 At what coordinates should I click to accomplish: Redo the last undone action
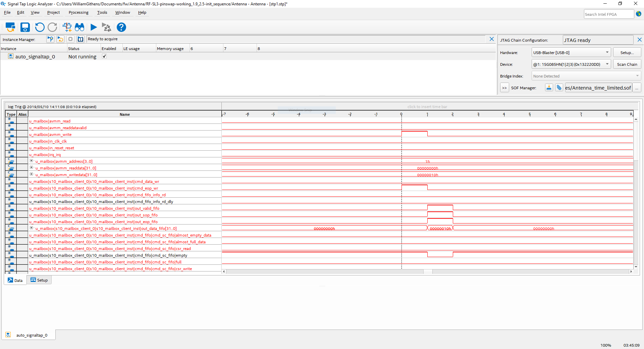pyautogui.click(x=52, y=27)
